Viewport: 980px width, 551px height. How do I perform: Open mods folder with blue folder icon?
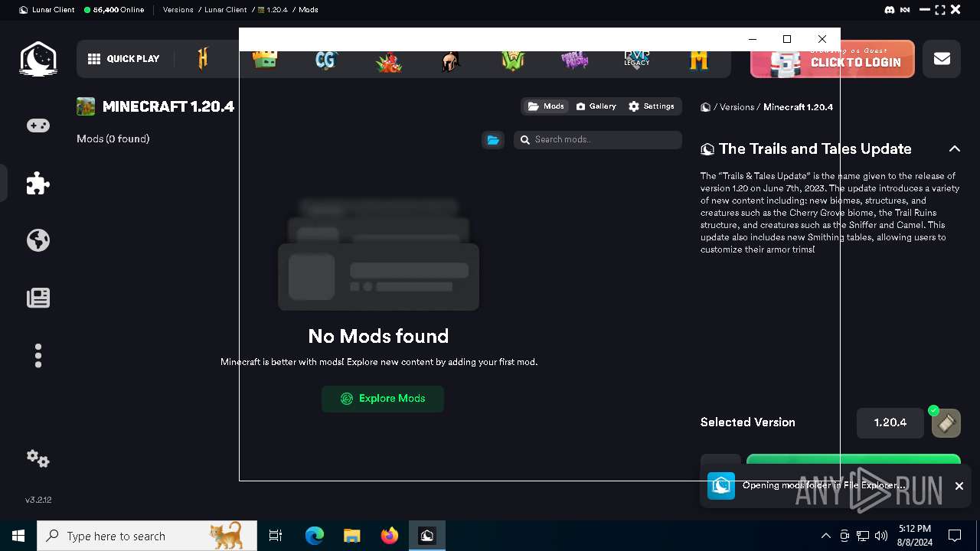[x=493, y=139]
